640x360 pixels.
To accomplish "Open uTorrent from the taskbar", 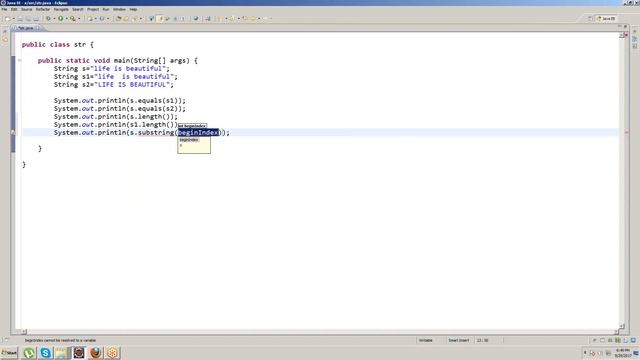I will coord(29,353).
